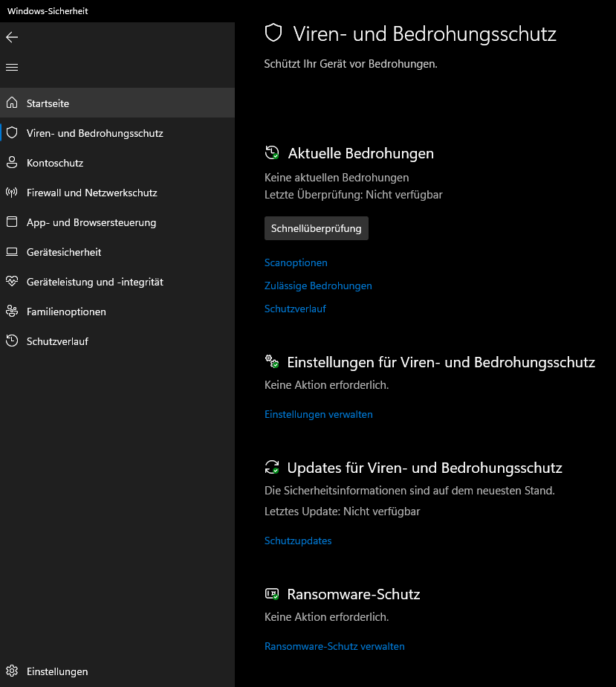
Task: Click the Gerätesicherheit laptop icon
Action: click(12, 252)
